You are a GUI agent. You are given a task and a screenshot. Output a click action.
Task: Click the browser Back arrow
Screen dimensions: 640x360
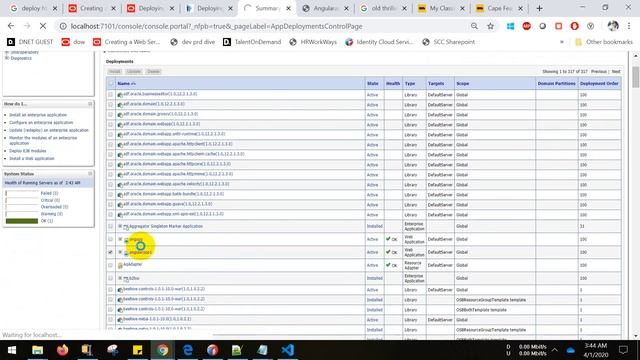click(11, 26)
